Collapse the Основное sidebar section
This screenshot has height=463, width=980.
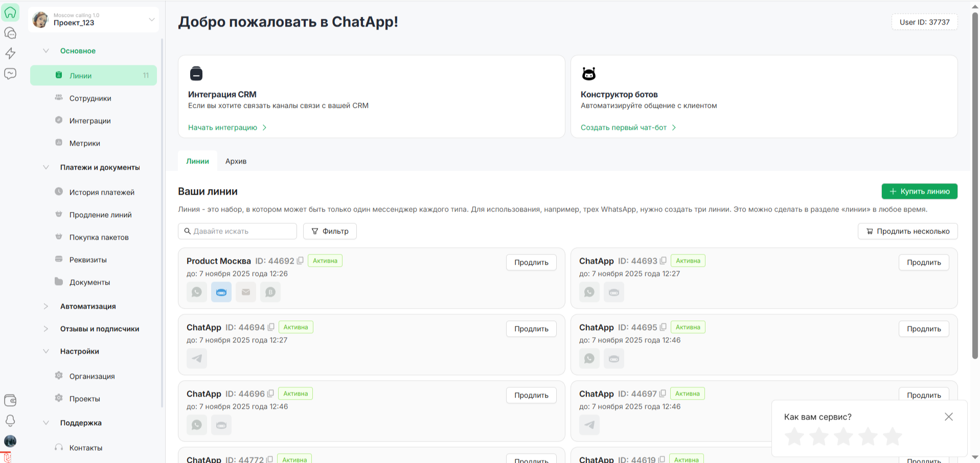pos(46,51)
